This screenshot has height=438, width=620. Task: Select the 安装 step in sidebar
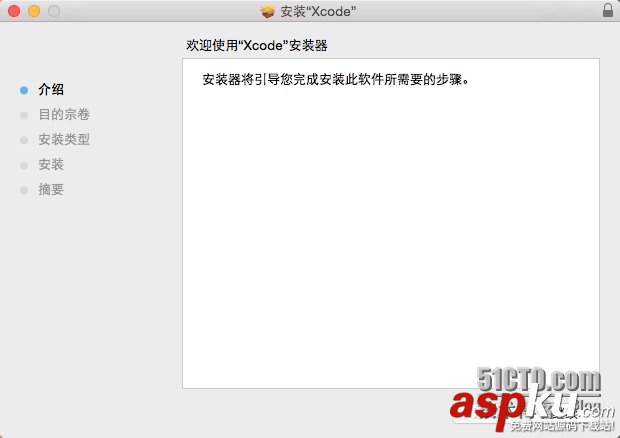click(51, 164)
